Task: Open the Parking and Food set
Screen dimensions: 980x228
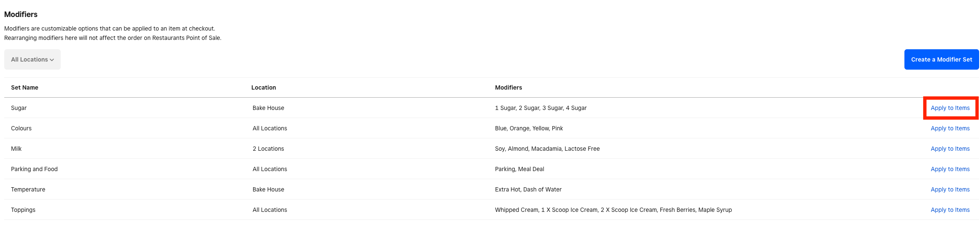Action: (34, 169)
